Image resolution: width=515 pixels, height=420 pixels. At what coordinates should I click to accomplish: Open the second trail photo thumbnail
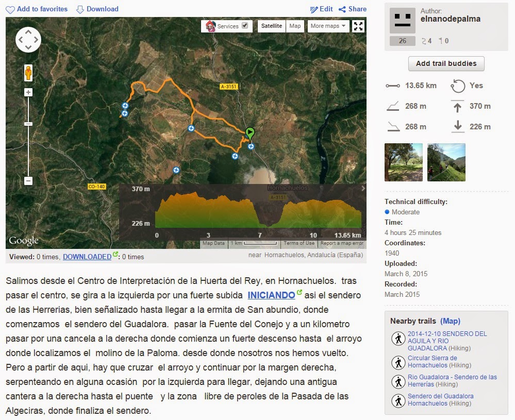[446, 162]
